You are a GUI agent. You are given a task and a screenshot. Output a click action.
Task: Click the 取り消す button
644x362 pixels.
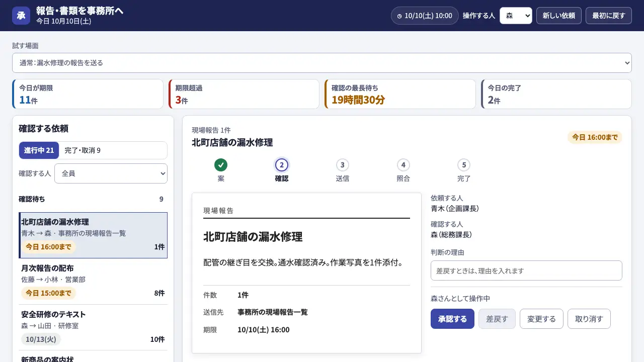coord(589,319)
